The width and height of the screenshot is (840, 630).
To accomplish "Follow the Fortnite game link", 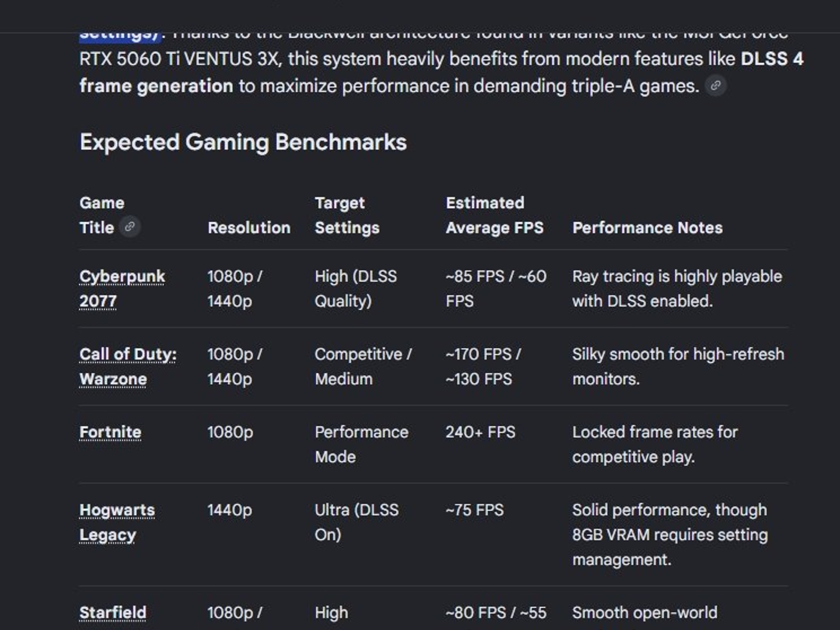I will [110, 432].
